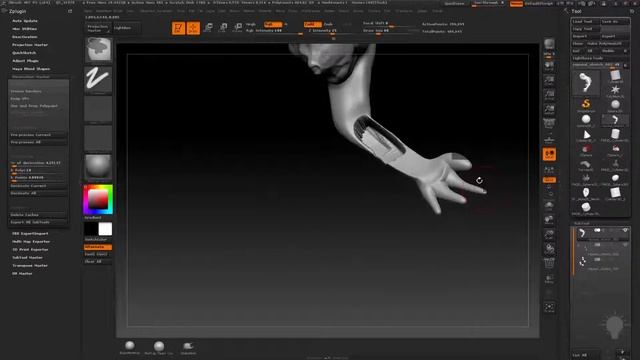Image resolution: width=640 pixels, height=360 pixels.
Task: Select PolyMesh3D star tool
Action: (x=615, y=90)
